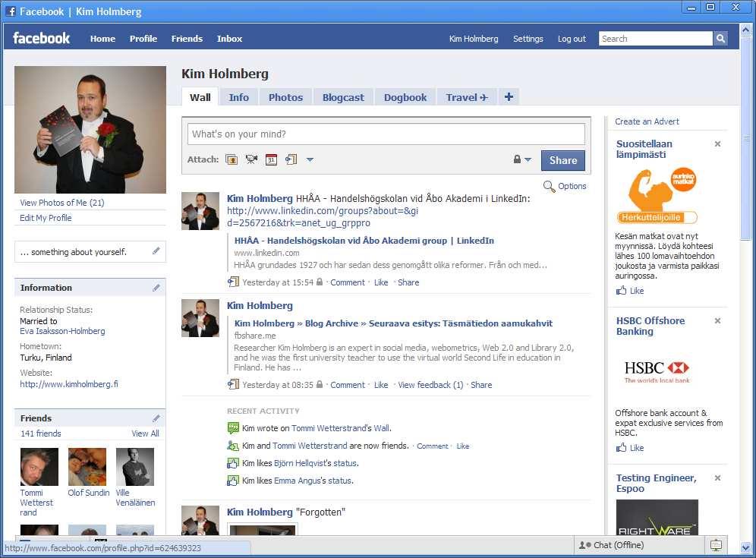Screen dimensions: 756x558
Task: Click link post icon beside Yesterday 08:35
Action: tap(233, 384)
